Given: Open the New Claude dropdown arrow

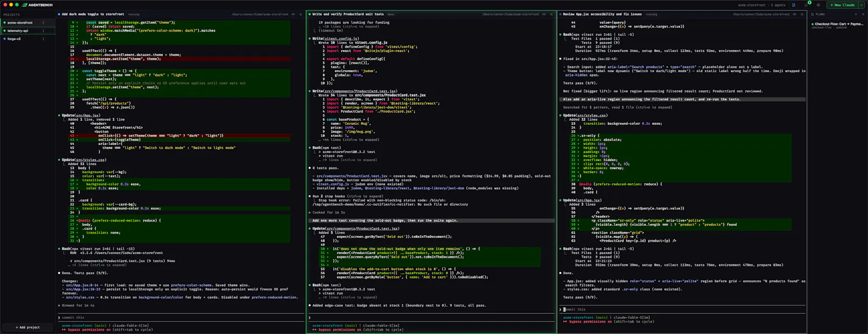Looking at the screenshot, I should [x=861, y=5].
